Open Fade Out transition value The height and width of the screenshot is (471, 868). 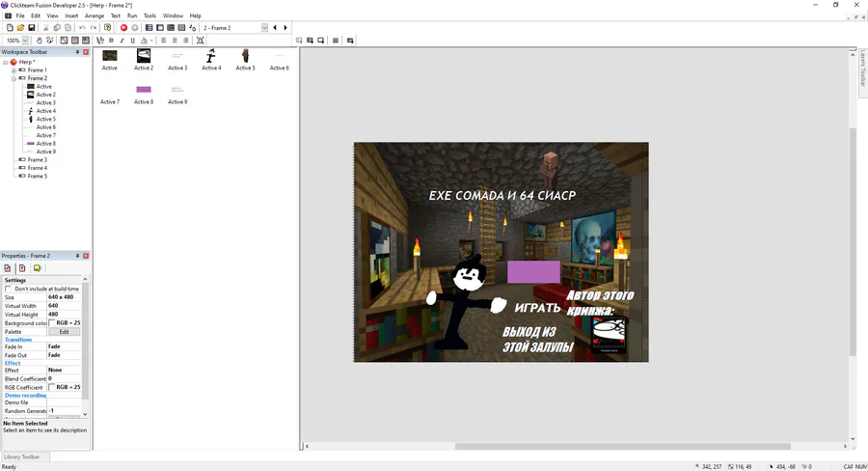pyautogui.click(x=64, y=355)
